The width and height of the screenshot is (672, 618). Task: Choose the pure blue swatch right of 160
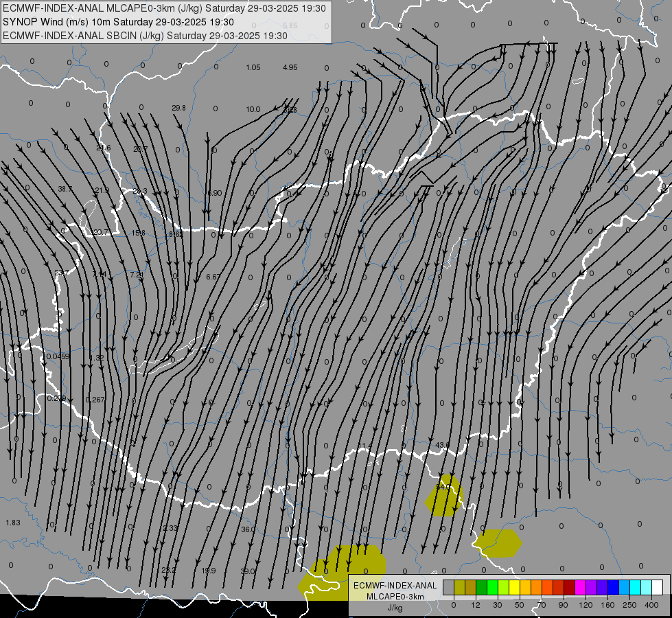613,587
